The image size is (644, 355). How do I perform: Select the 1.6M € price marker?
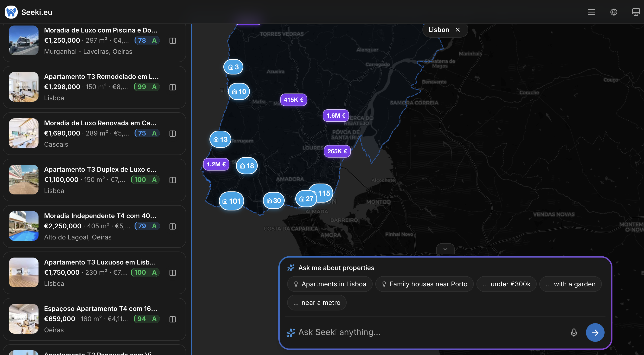336,116
